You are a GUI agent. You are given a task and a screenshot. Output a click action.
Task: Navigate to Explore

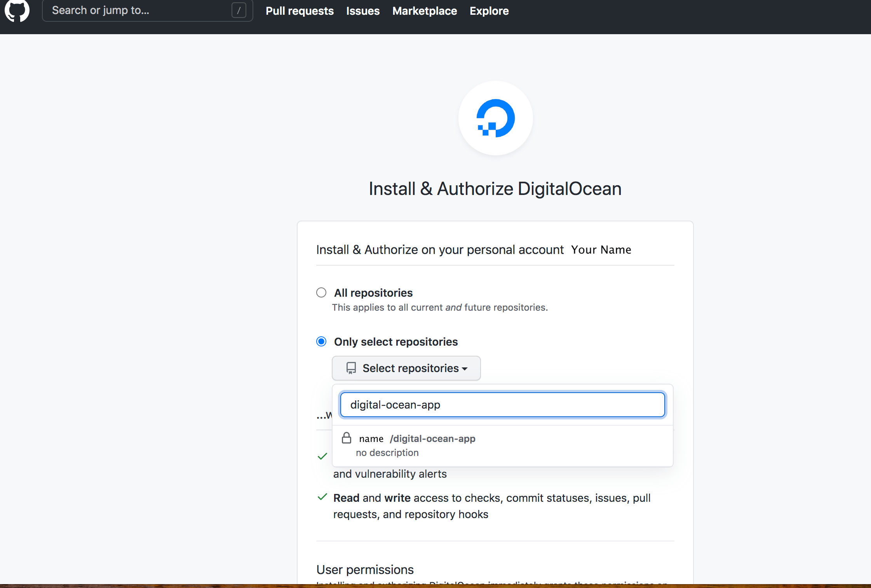coord(489,11)
